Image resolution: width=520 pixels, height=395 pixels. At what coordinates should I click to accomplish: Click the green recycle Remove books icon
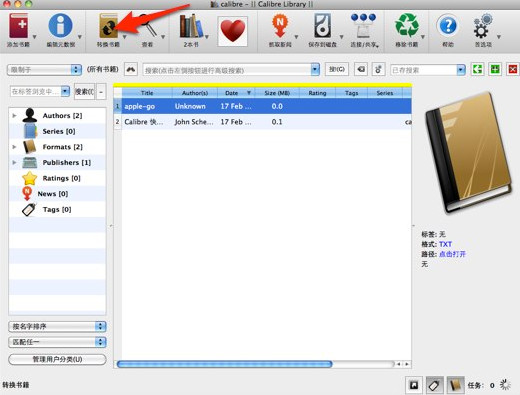coord(406,25)
